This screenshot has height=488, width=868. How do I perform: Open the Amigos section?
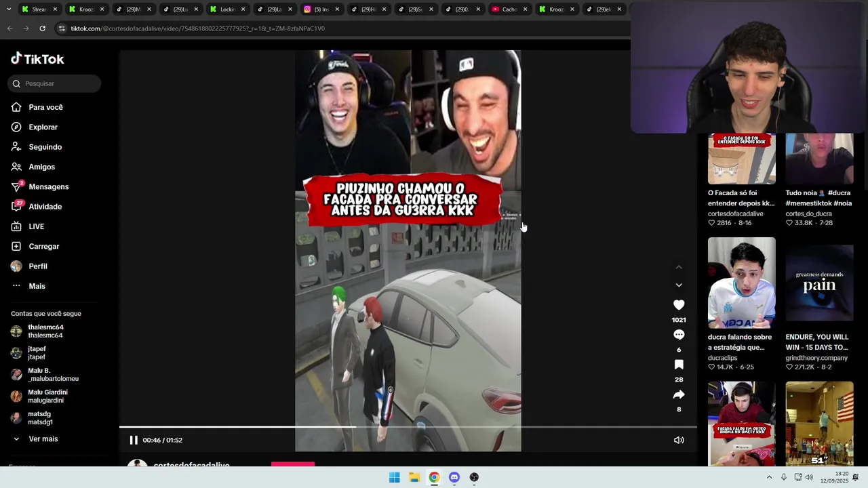coord(33,167)
